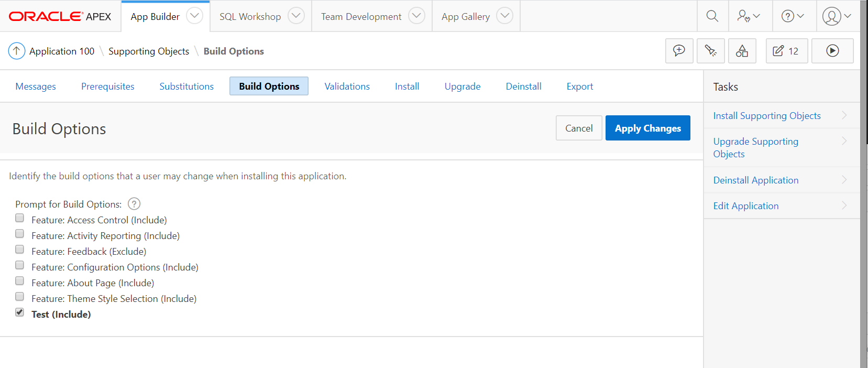This screenshot has height=368, width=868.
Task: Open the shared components shapes icon
Action: pyautogui.click(x=742, y=51)
